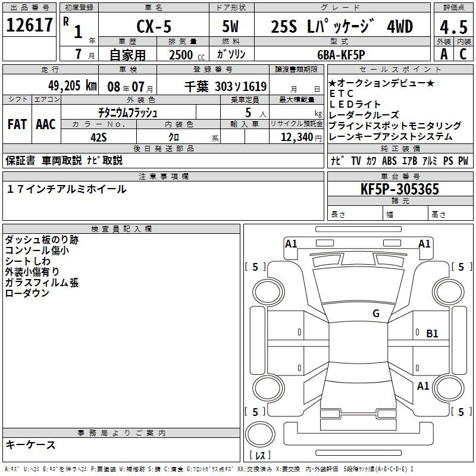Select the lot number 12617
The image size is (476, 476).
coord(29,25)
